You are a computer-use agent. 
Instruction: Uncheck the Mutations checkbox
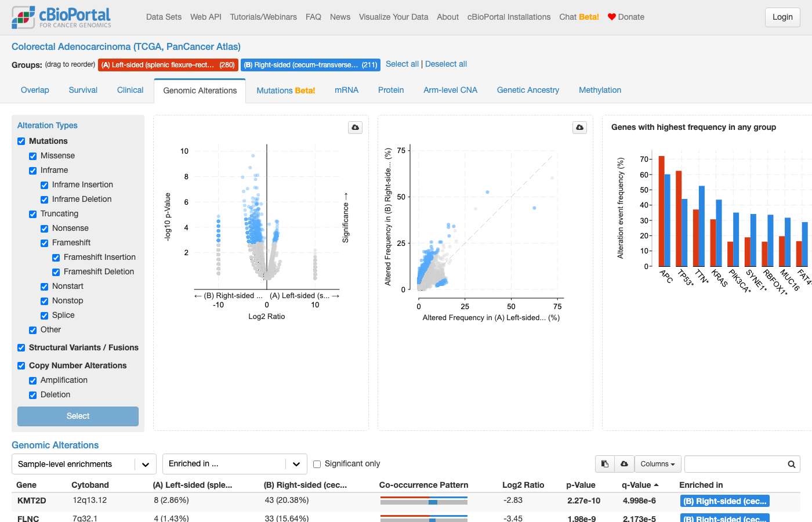(x=21, y=141)
